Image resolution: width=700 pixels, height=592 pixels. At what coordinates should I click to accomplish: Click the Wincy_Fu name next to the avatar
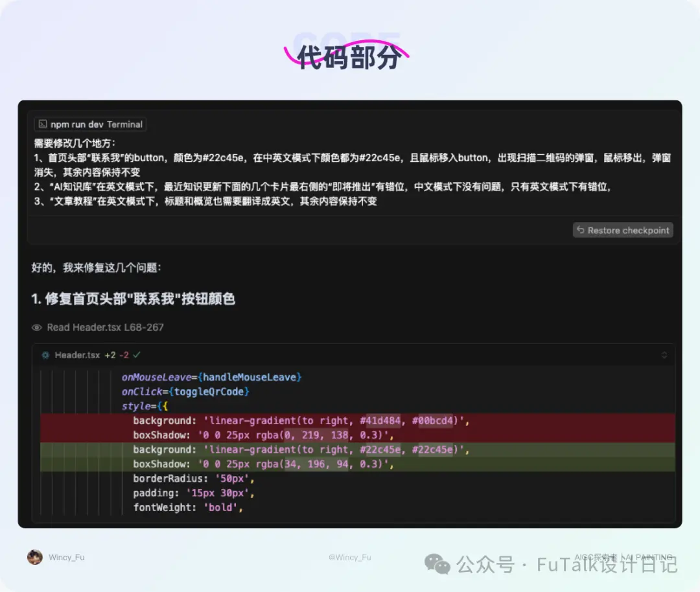click(x=67, y=557)
